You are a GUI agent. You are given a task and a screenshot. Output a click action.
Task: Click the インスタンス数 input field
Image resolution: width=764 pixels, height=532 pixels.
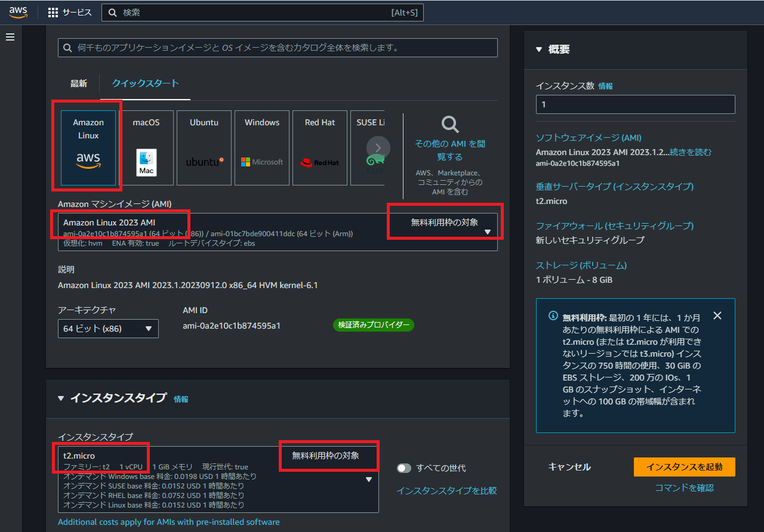(635, 104)
